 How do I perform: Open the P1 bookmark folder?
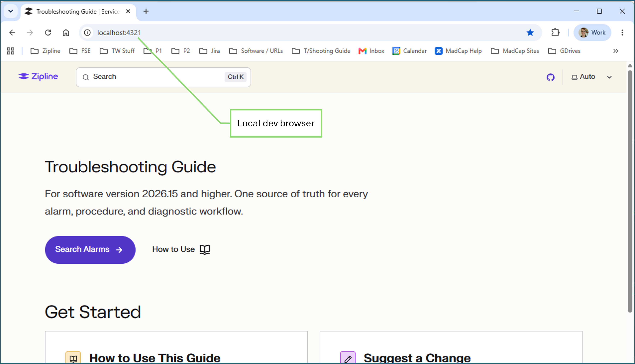153,51
